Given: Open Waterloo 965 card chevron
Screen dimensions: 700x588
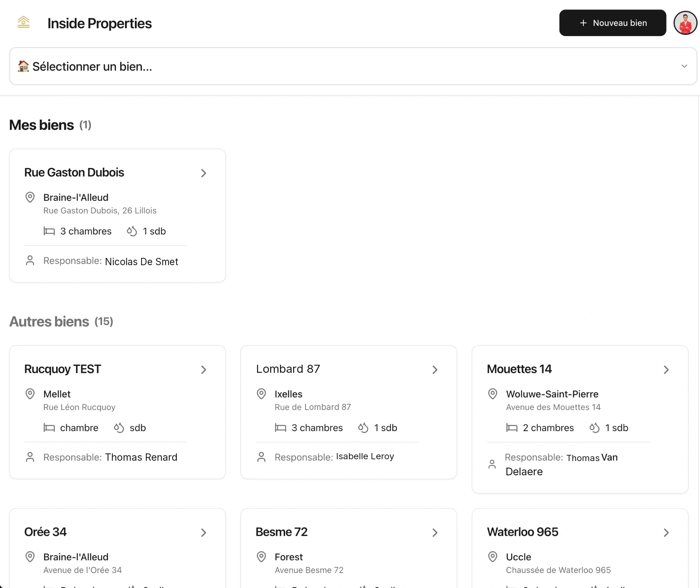Looking at the screenshot, I should 666,533.
